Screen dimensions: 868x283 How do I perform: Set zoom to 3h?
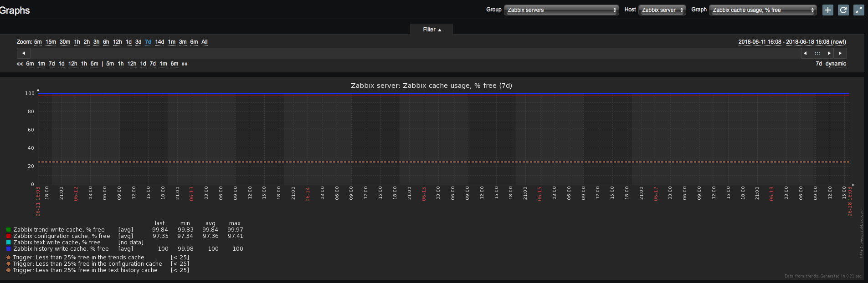click(x=96, y=42)
